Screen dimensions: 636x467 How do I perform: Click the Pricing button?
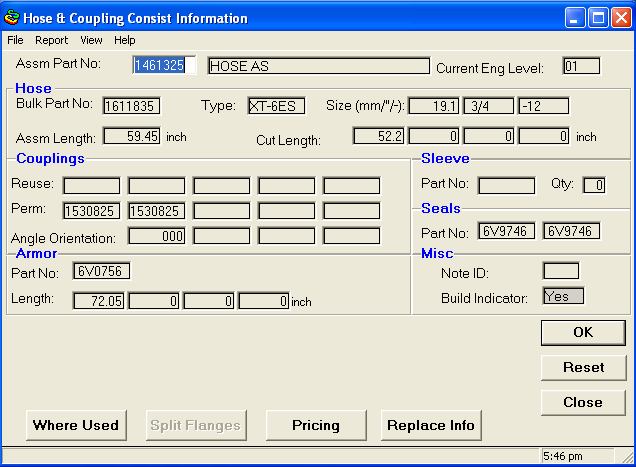click(316, 425)
